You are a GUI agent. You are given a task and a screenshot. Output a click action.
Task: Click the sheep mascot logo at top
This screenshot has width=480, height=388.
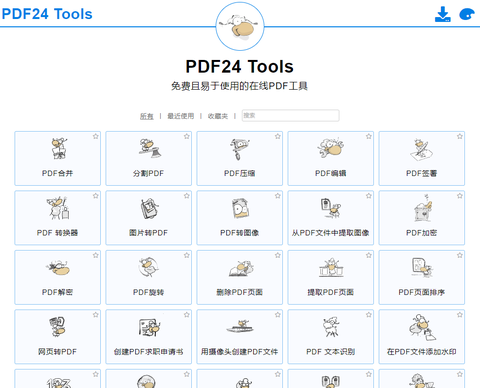[x=240, y=26]
